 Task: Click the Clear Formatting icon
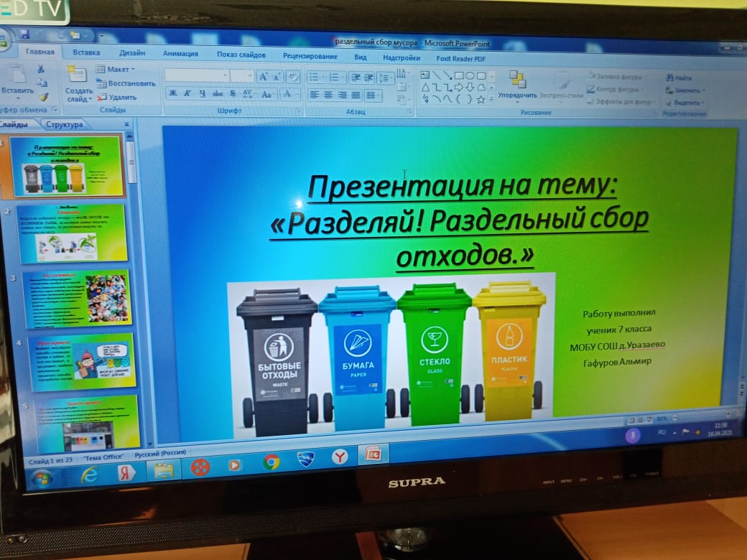pyautogui.click(x=292, y=77)
